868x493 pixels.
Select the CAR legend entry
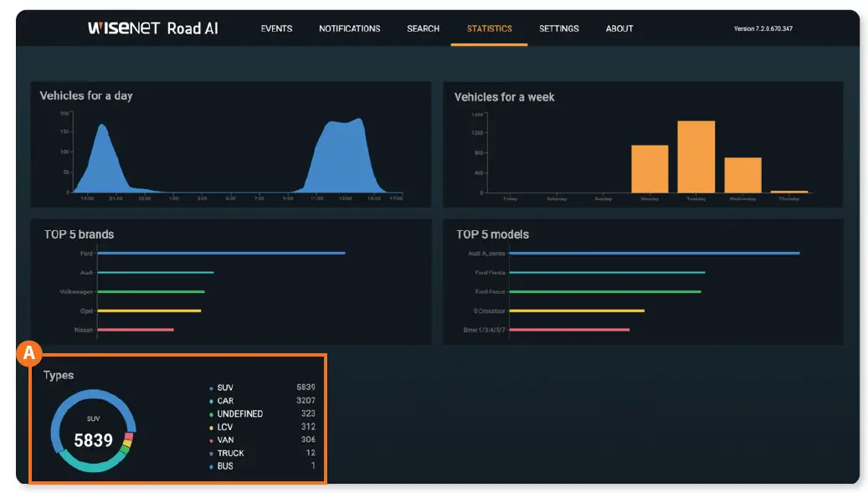[x=225, y=401]
